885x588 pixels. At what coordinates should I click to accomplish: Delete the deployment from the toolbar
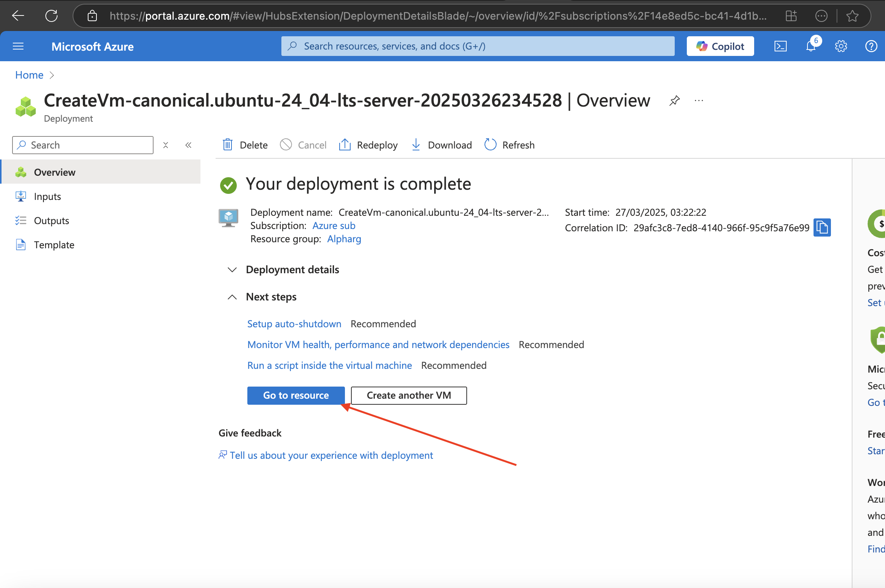click(x=245, y=145)
